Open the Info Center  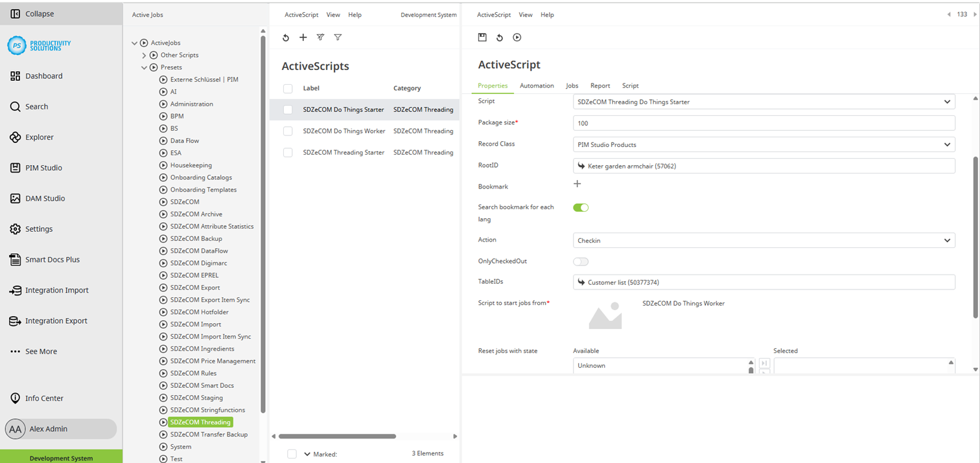[44, 398]
